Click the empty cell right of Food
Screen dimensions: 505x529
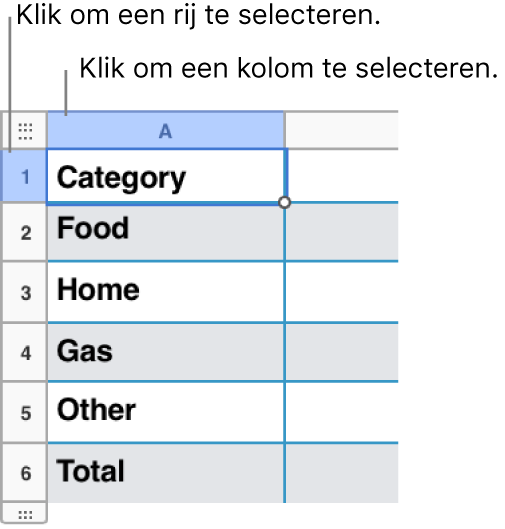[342, 233]
